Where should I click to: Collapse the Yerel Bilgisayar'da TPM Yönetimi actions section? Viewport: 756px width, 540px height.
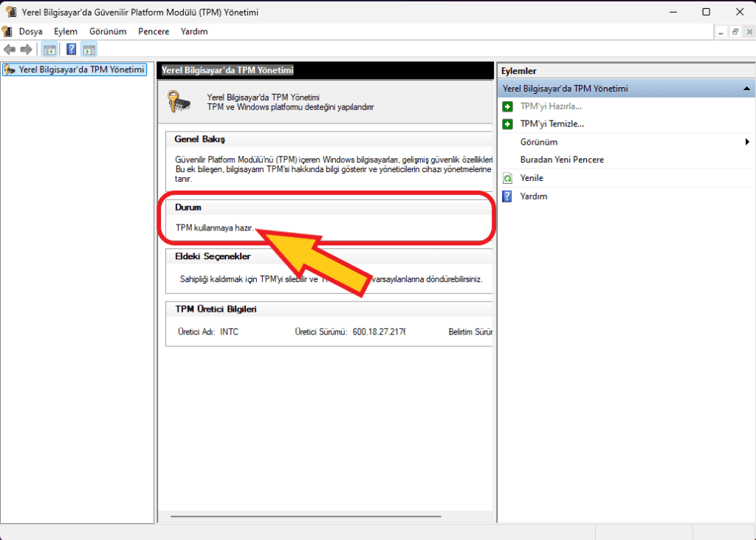(x=746, y=89)
